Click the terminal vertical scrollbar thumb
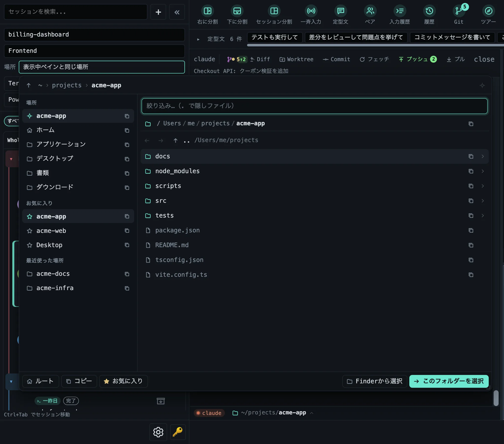Image resolution: width=504 pixels, height=444 pixels. (x=496, y=398)
